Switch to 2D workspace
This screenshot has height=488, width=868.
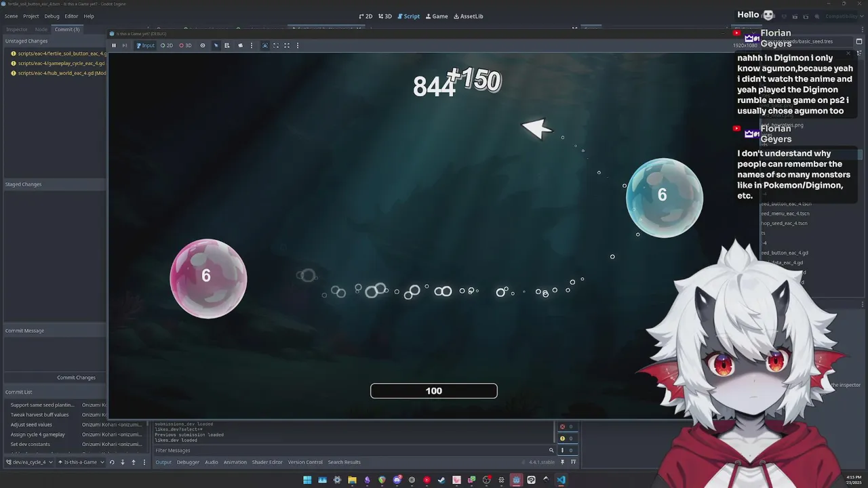[x=366, y=16]
